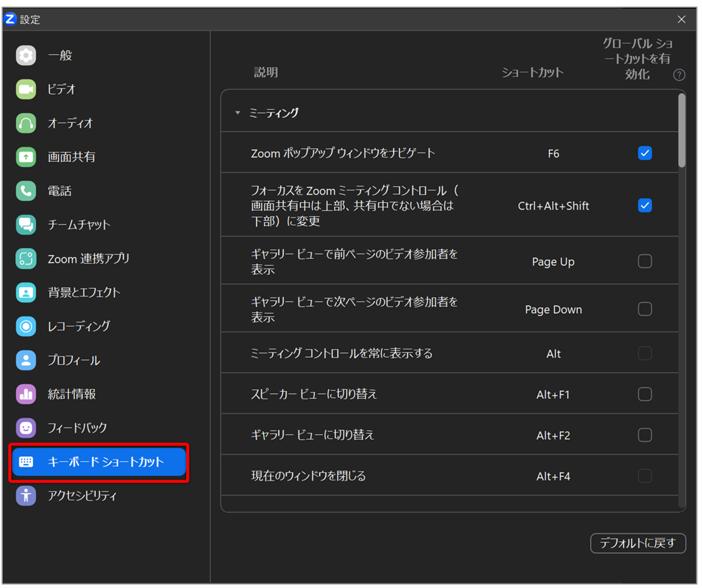
Task: Open the Zoom 連携アプリ icon
Action: [26, 259]
